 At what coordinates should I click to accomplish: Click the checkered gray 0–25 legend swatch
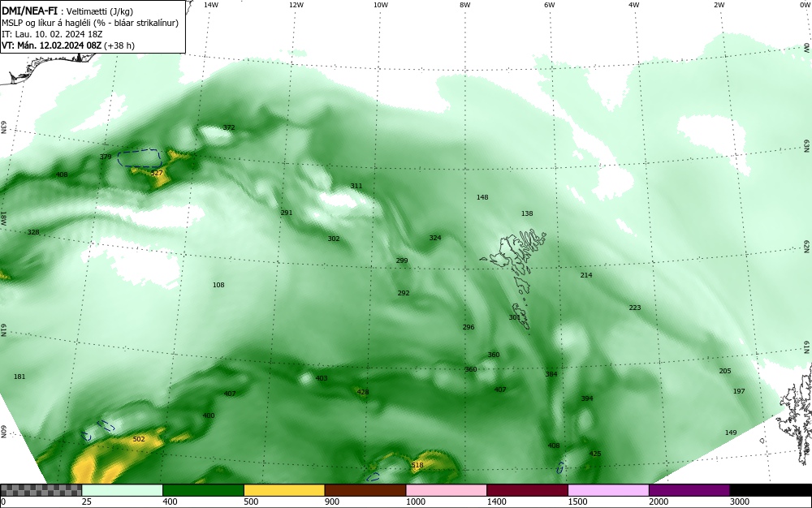coord(41,490)
